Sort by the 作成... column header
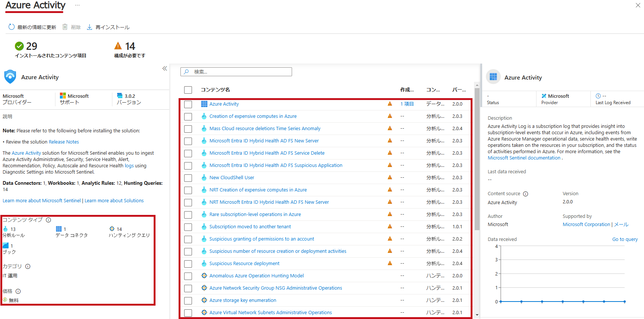Viewport: 644px width, 319px height. tap(407, 90)
